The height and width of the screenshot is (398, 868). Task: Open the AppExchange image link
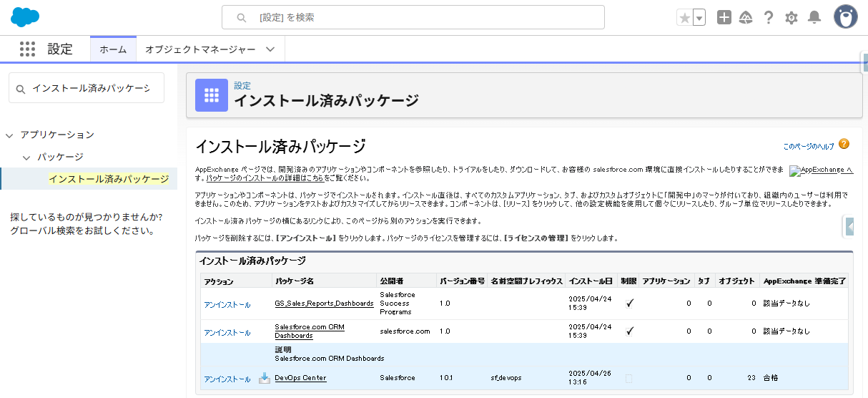point(821,170)
